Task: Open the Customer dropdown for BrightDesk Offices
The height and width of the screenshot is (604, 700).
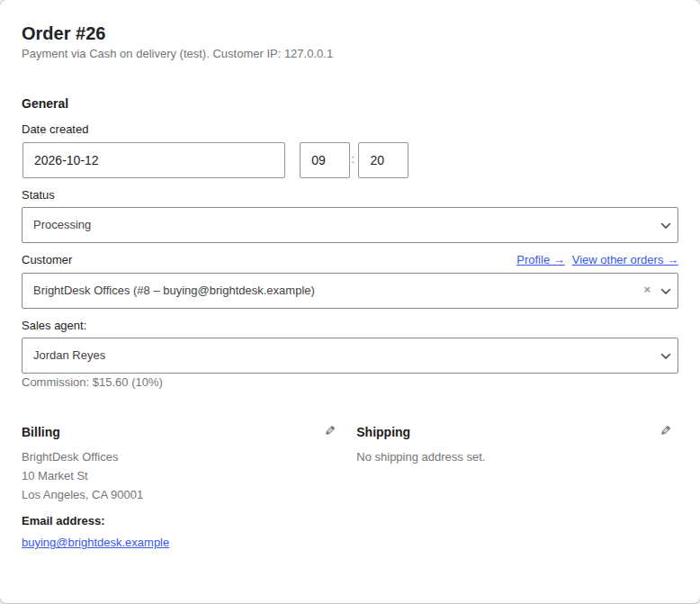Action: tap(350, 291)
